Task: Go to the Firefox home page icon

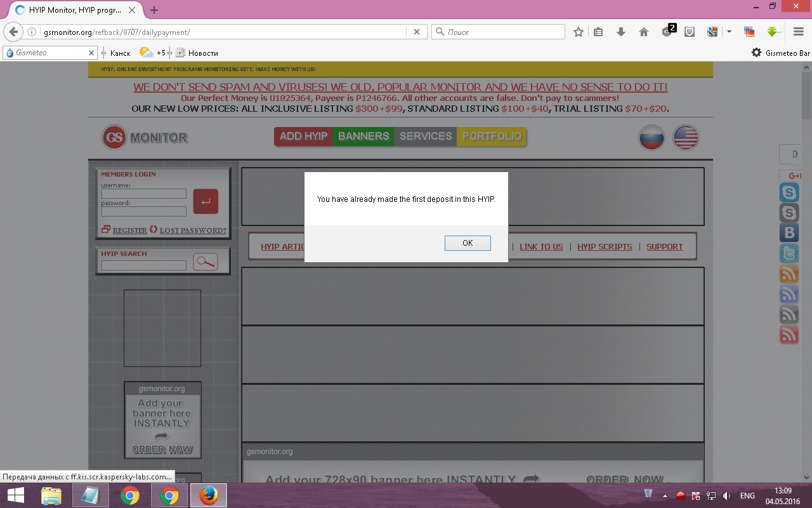Action: point(643,32)
